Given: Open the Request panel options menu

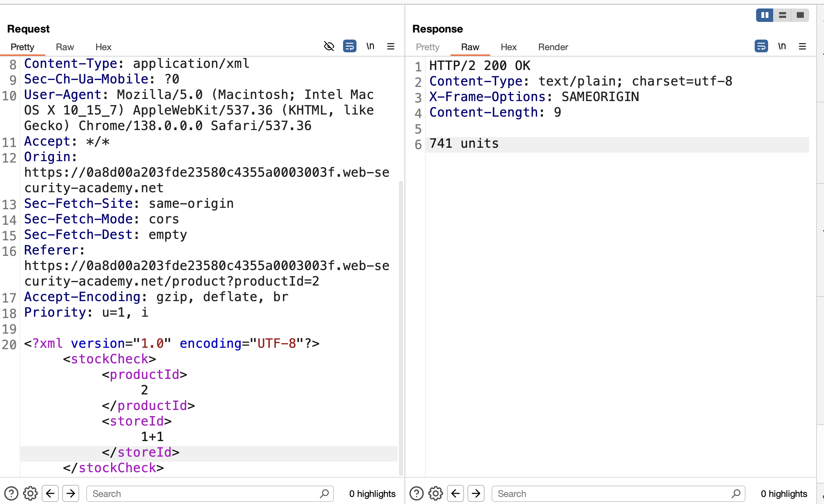Looking at the screenshot, I should pos(391,46).
